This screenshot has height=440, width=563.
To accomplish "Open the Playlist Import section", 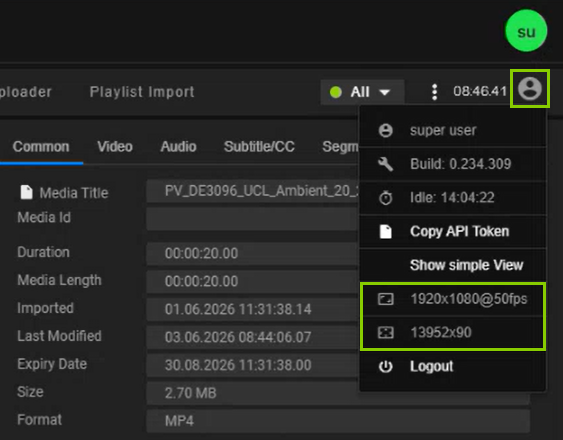I will pyautogui.click(x=142, y=92).
